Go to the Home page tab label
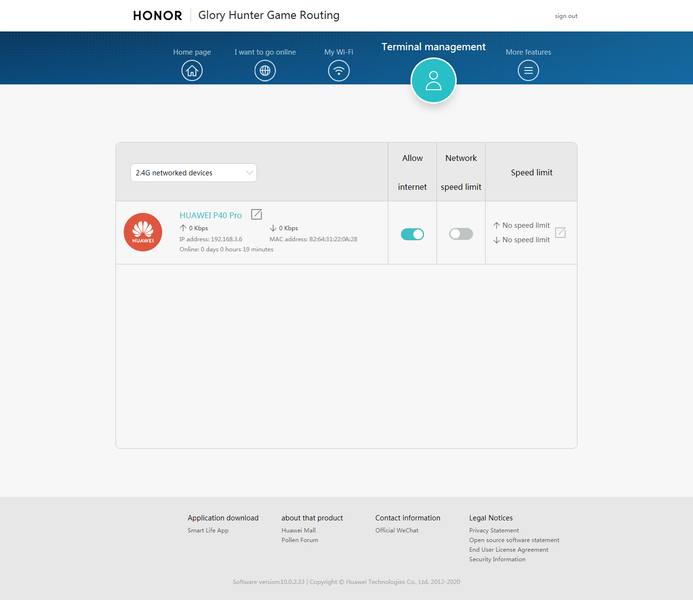Viewport: 693px width, 600px height. [x=192, y=52]
